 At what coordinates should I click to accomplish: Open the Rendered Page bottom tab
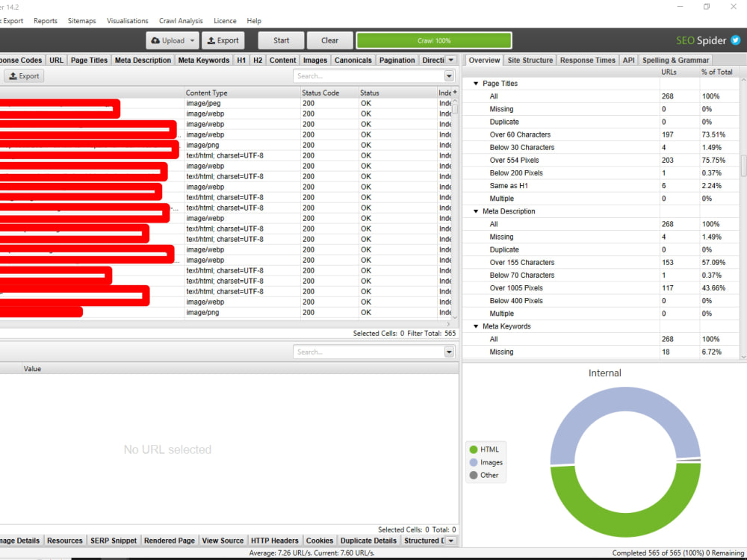pyautogui.click(x=169, y=541)
